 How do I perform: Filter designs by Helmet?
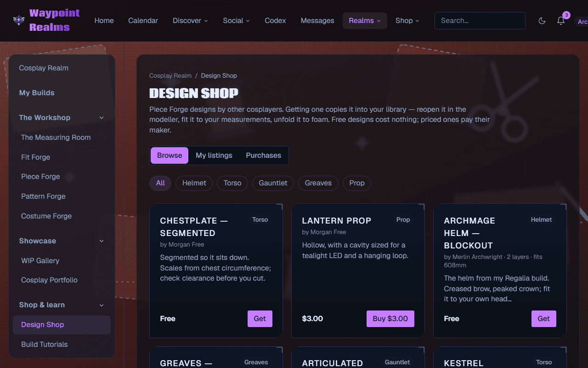194,183
